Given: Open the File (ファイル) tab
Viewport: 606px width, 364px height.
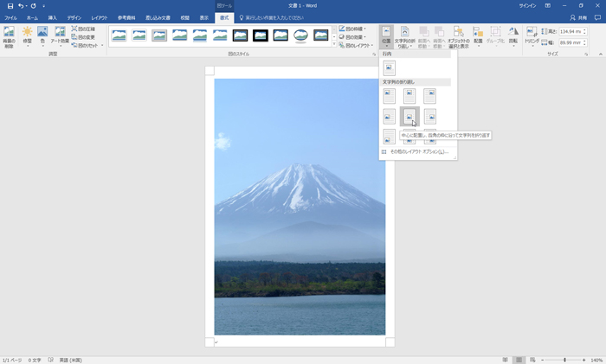Looking at the screenshot, I should point(10,17).
